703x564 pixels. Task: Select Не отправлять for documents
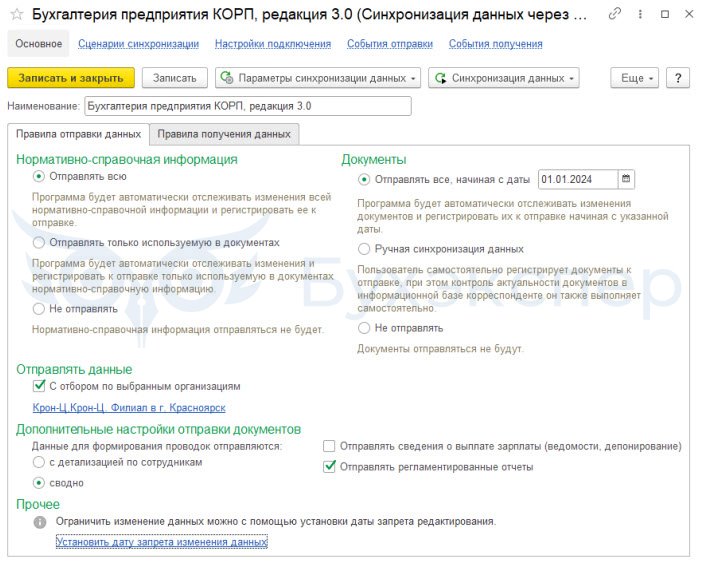coord(364,328)
